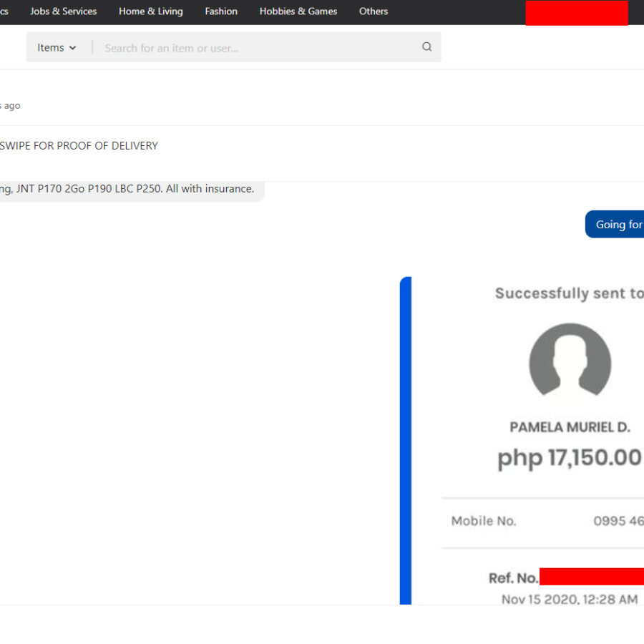Open the Fashion category
Image resolution: width=644 pixels, height=644 pixels.
[221, 11]
